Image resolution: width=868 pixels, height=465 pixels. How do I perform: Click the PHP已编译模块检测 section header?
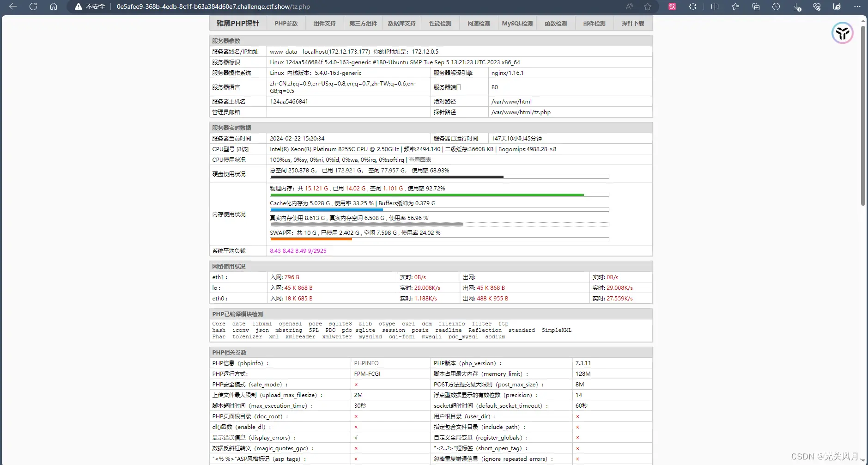point(431,314)
